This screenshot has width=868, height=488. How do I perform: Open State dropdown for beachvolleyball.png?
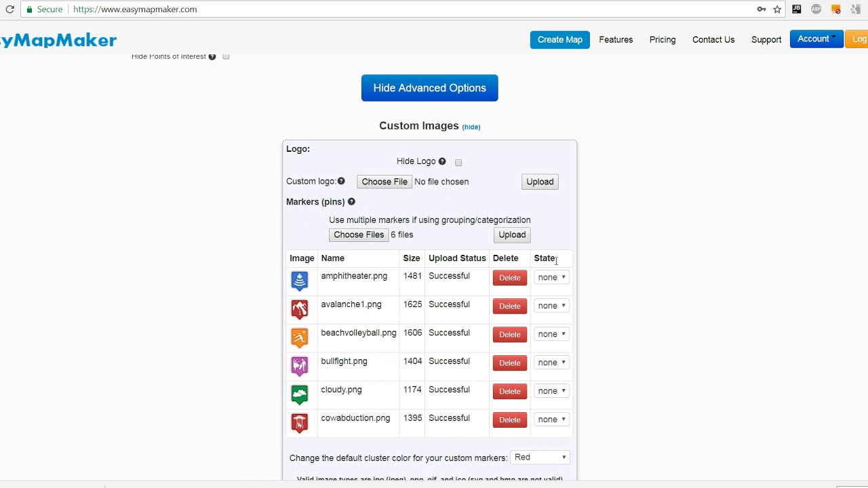click(x=551, y=334)
